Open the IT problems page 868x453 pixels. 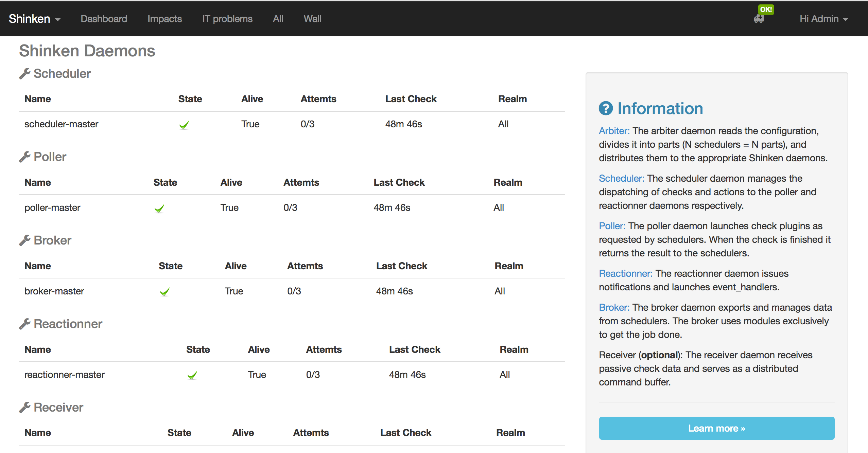[227, 19]
